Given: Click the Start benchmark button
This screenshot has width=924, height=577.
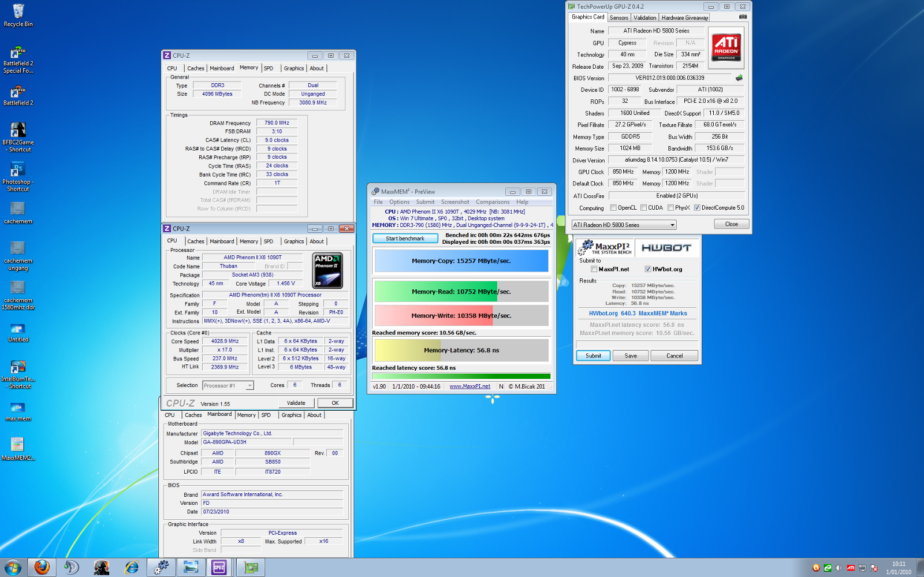Looking at the screenshot, I should [x=405, y=239].
